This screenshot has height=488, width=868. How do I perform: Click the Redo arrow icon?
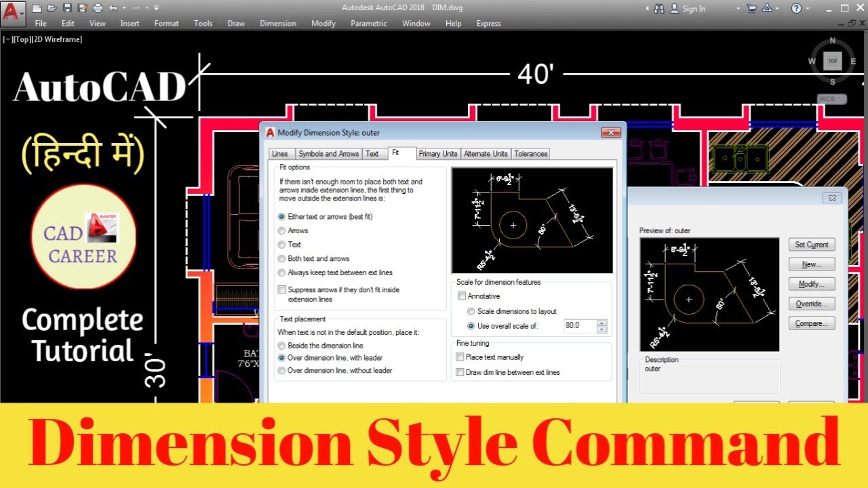point(136,8)
